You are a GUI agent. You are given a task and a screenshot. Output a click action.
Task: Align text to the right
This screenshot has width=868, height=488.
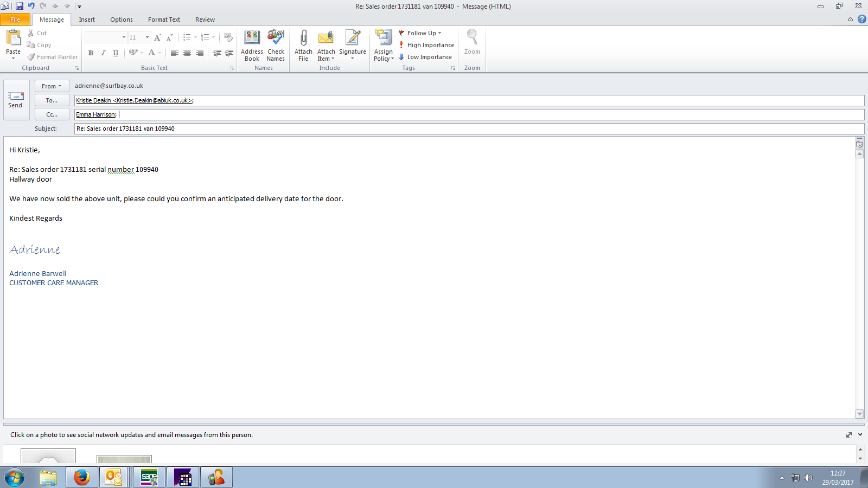coord(200,53)
